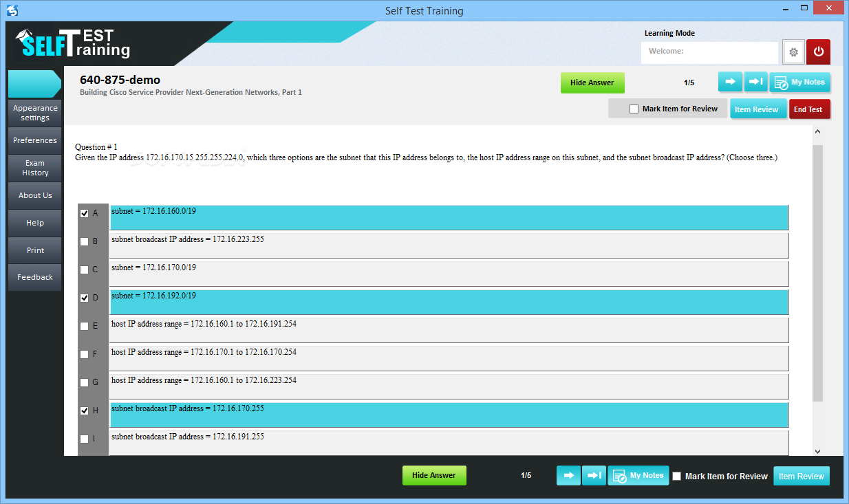Image resolution: width=849 pixels, height=504 pixels.
Task: Click the Welcome input field
Action: tap(709, 52)
